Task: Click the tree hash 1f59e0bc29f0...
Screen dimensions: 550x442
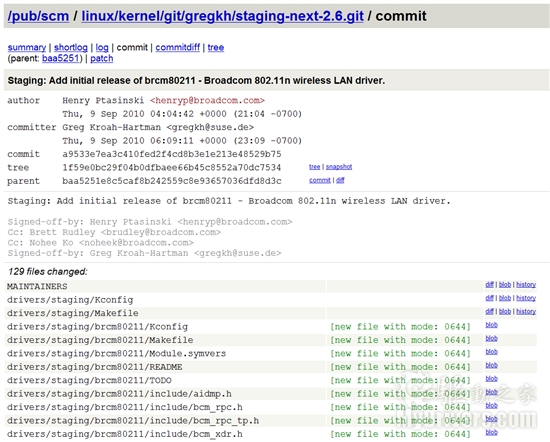Action: click(x=172, y=167)
